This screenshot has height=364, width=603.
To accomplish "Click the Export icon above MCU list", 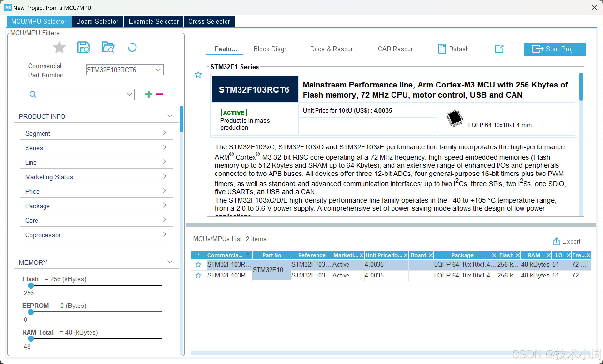I will coord(556,241).
